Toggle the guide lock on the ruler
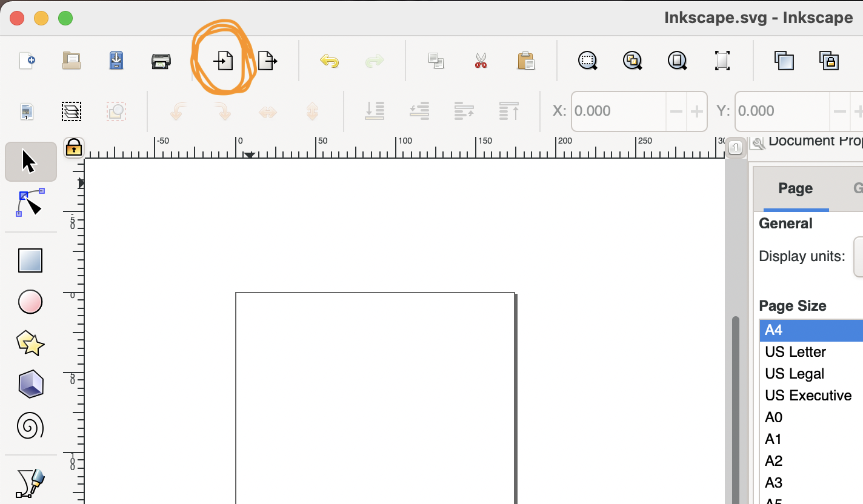 pyautogui.click(x=73, y=148)
